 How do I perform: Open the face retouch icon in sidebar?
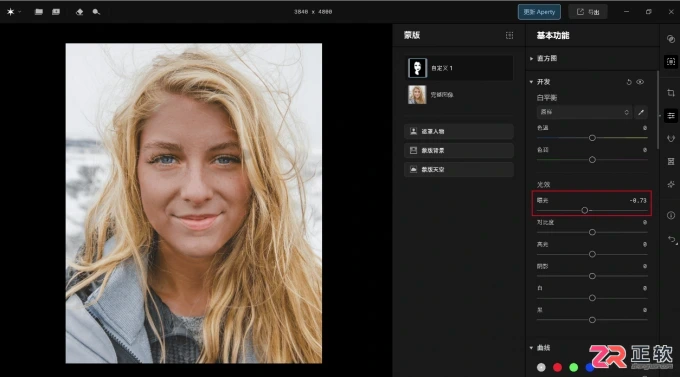tap(671, 139)
